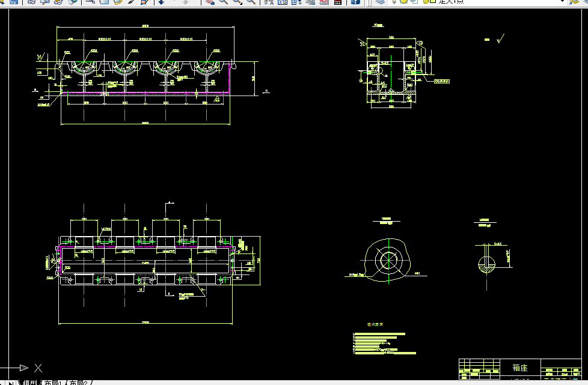Click the 箱座 title block text
The image size is (588, 385).
pyautogui.click(x=520, y=368)
